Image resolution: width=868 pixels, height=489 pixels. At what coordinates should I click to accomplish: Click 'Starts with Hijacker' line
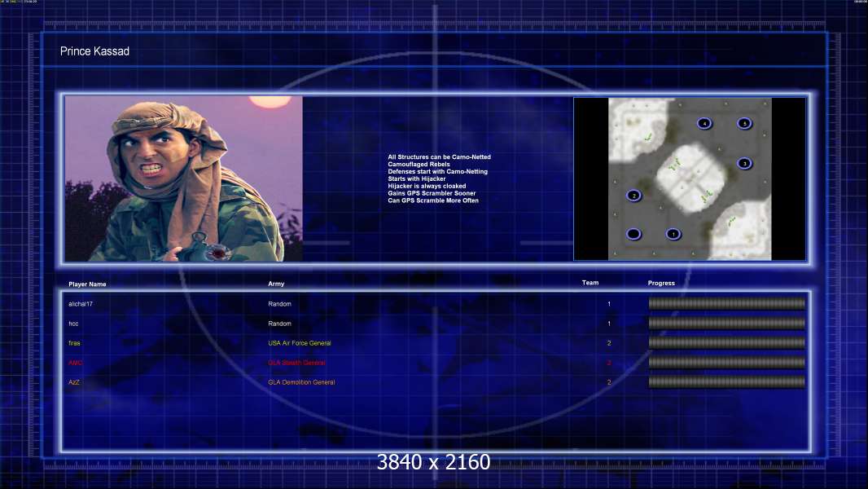(x=417, y=178)
